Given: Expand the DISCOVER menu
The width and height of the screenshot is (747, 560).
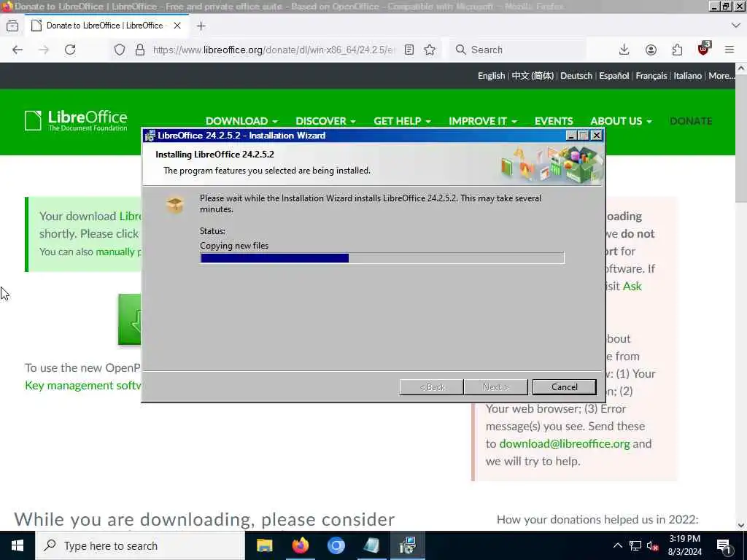Looking at the screenshot, I should pyautogui.click(x=325, y=121).
